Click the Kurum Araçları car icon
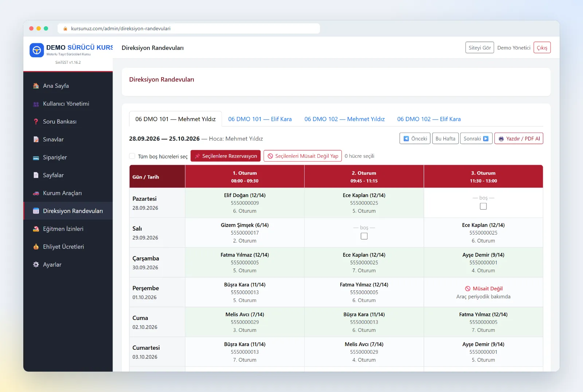 (36, 193)
